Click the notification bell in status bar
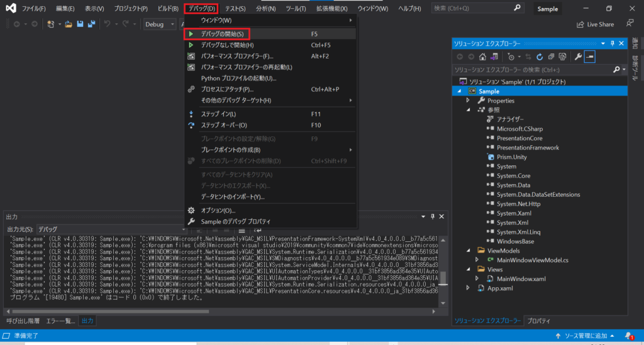The width and height of the screenshot is (644, 345). pos(629,336)
